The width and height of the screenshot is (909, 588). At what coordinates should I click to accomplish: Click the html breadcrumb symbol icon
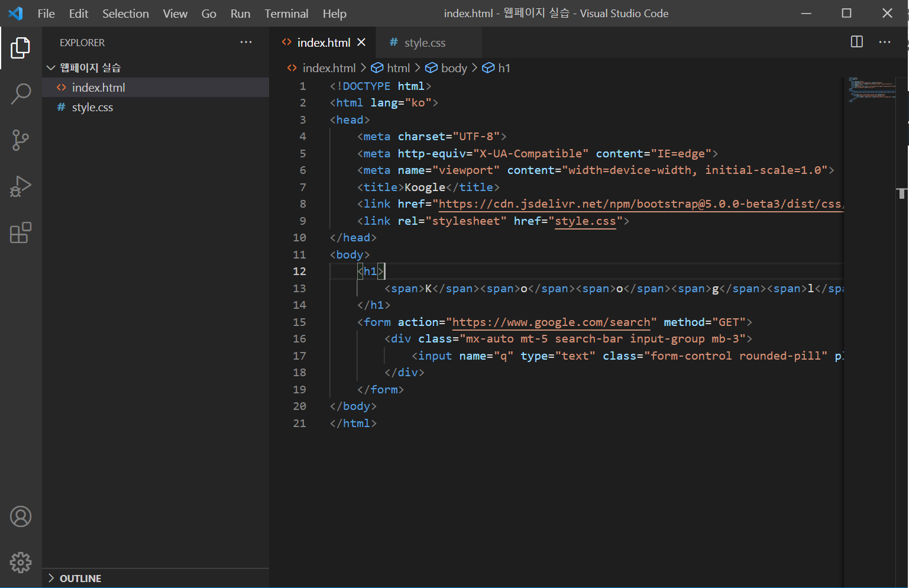377,68
